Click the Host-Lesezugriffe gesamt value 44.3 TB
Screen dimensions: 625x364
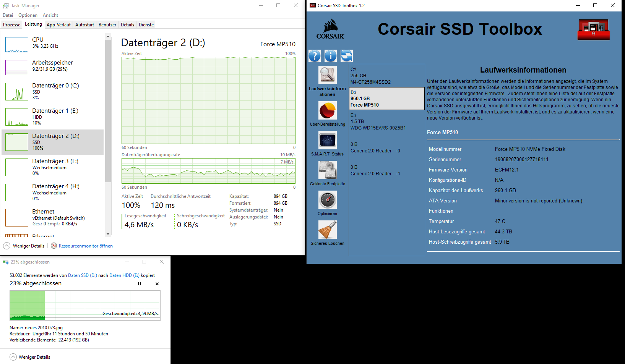[x=503, y=232]
